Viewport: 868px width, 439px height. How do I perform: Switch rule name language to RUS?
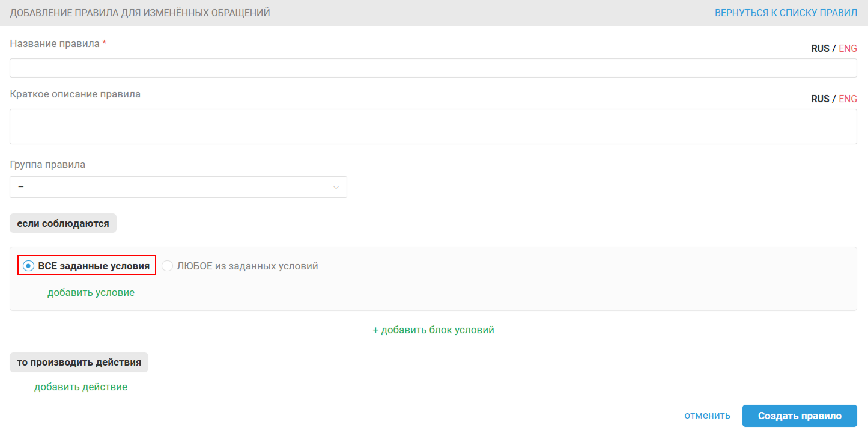(820, 49)
